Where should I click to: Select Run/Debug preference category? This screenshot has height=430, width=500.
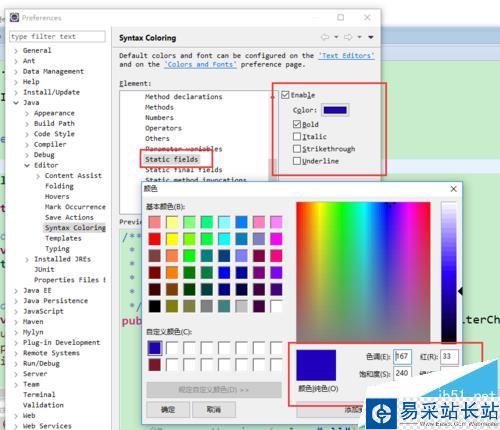click(41, 363)
